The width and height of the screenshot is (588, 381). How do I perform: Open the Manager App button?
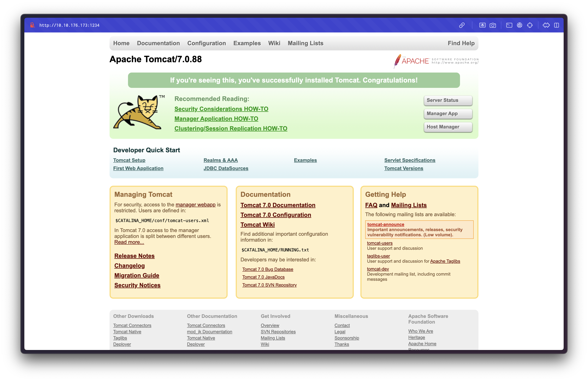point(448,114)
